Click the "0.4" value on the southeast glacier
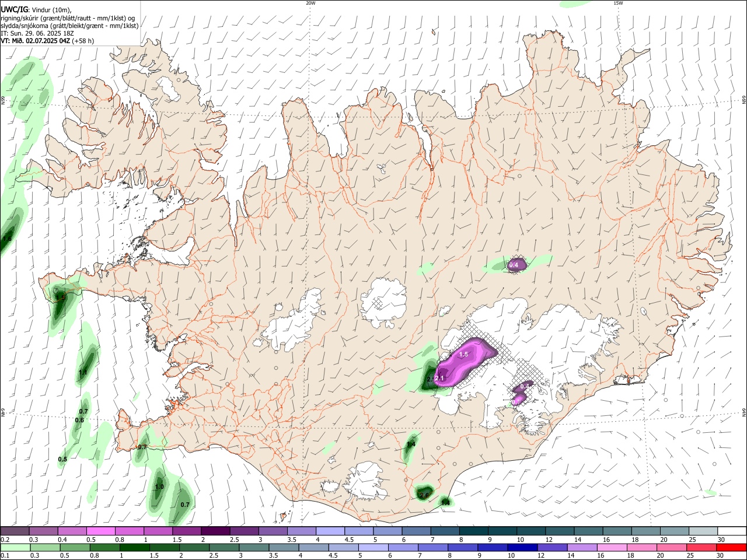 [x=525, y=386]
